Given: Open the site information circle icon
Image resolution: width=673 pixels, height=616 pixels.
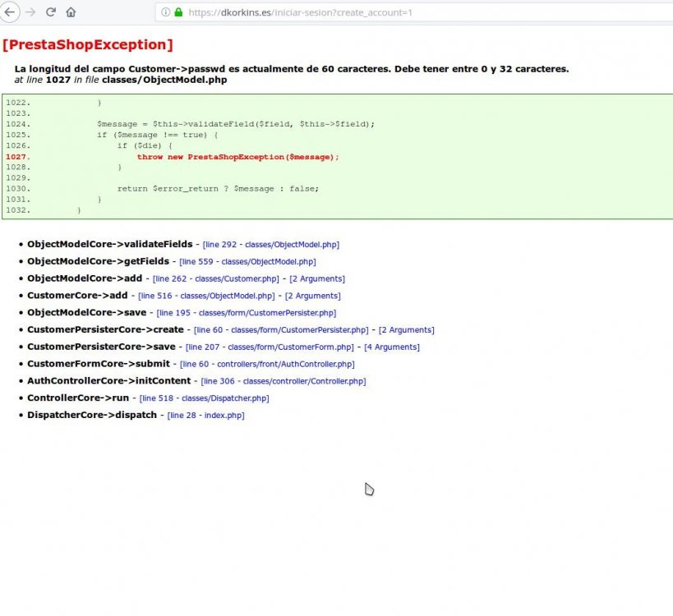Looking at the screenshot, I should click(x=167, y=12).
